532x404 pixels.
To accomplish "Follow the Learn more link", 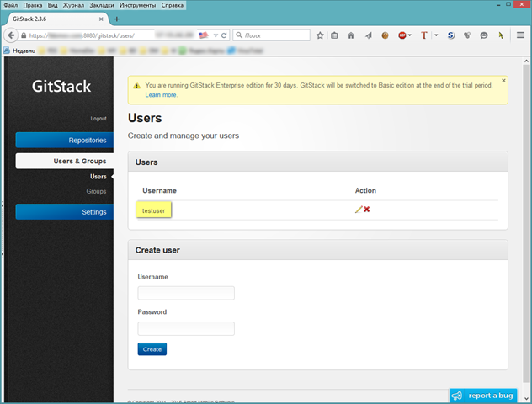I will click(x=161, y=95).
